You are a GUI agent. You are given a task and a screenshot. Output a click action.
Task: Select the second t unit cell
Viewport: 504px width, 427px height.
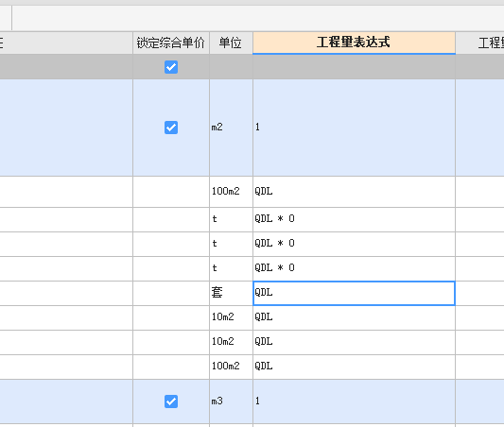click(x=231, y=244)
